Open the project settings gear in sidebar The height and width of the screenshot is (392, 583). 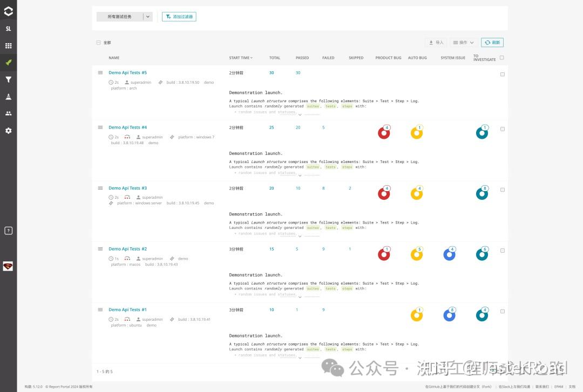(x=8, y=130)
